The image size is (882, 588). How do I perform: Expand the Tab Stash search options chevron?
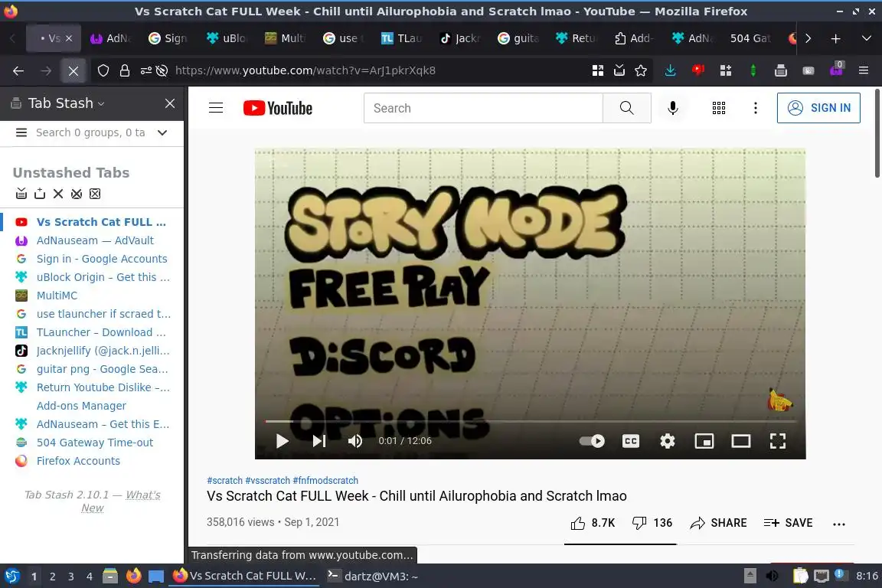162,132
